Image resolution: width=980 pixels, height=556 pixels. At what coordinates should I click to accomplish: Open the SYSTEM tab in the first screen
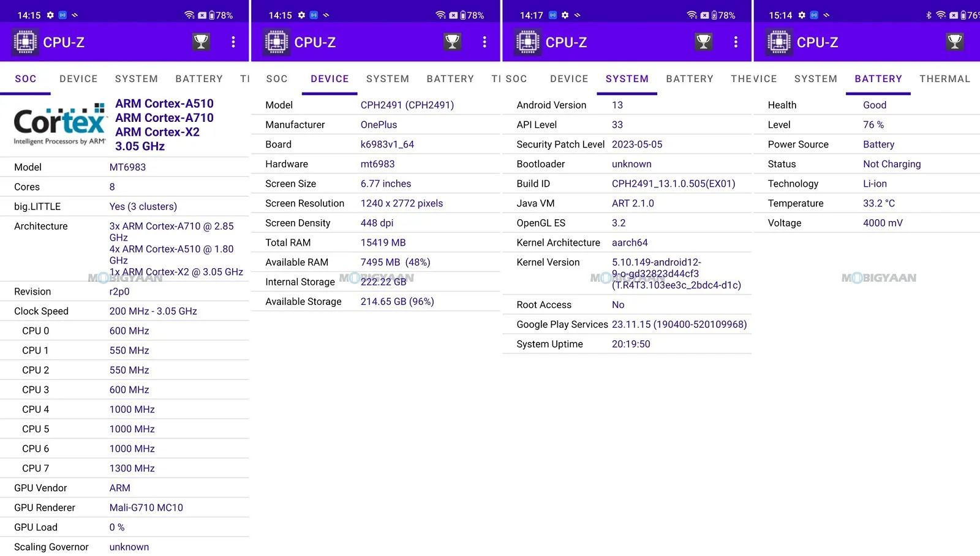[x=137, y=78]
